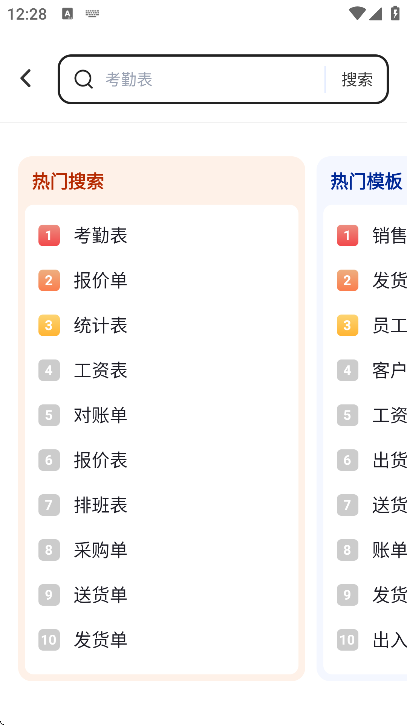Tap the orange rank 2 badge beside 报价单
Image resolution: width=407 pixels, height=725 pixels.
pyautogui.click(x=49, y=280)
